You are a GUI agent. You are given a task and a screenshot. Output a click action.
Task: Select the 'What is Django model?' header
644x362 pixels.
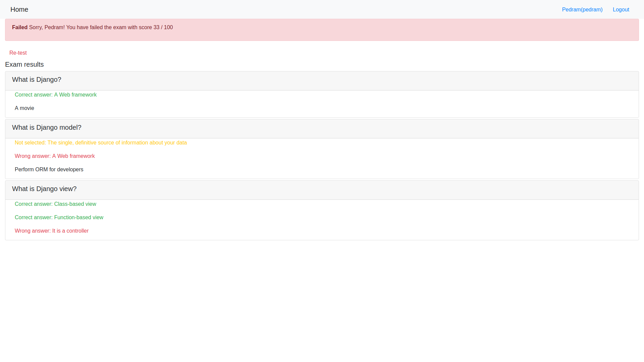coord(47,127)
